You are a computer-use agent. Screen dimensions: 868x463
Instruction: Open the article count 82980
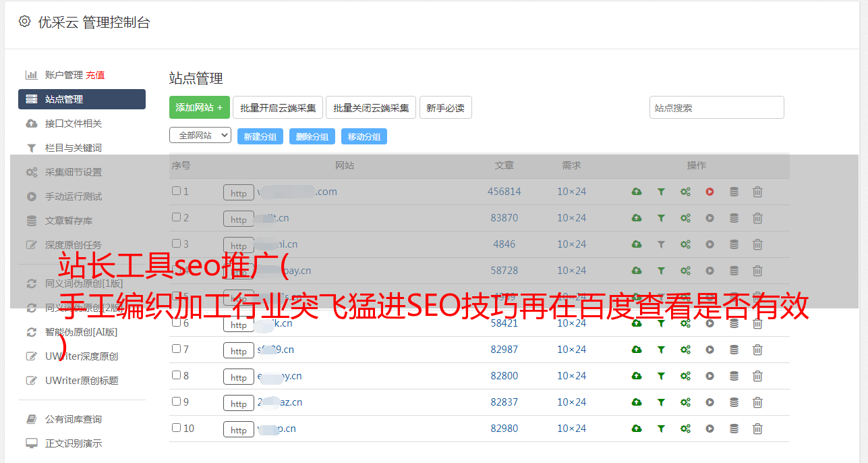point(504,429)
